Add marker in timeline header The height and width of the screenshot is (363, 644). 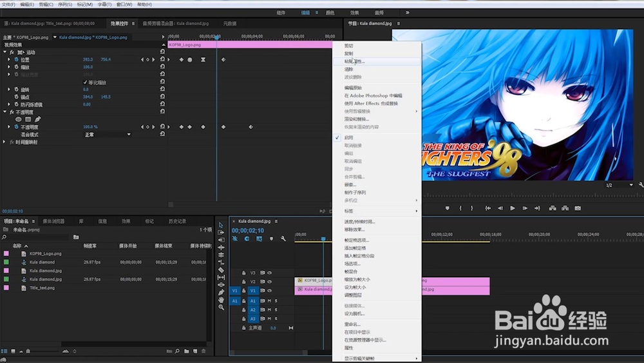[271, 239]
